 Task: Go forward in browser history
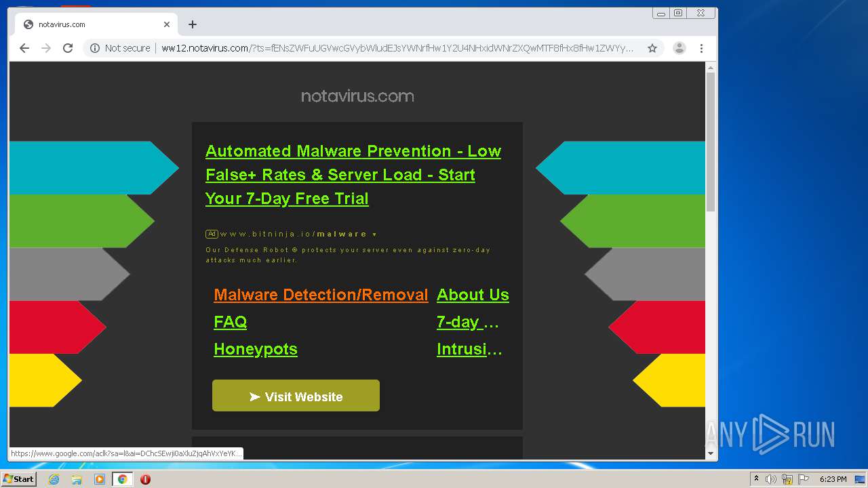[x=46, y=48]
